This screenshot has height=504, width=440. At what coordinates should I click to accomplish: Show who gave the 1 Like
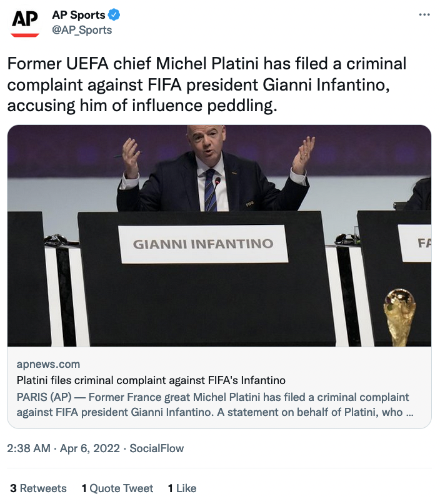click(182, 488)
